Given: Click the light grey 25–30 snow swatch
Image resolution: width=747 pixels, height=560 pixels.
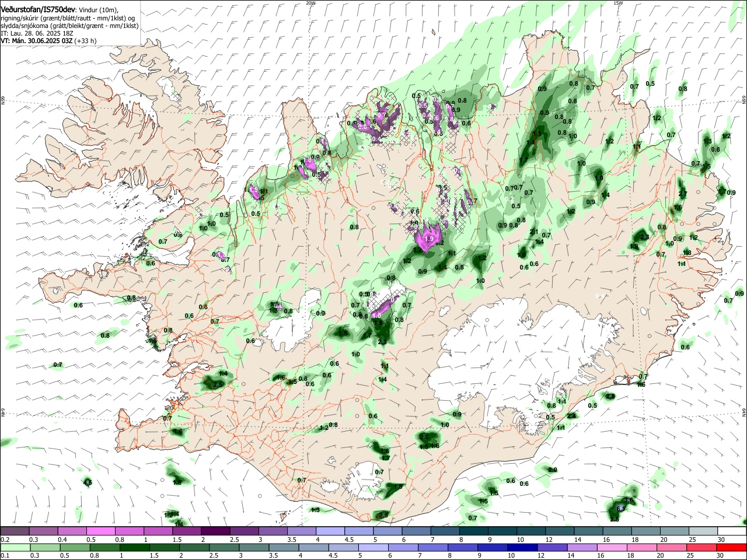Looking at the screenshot, I should [x=703, y=531].
